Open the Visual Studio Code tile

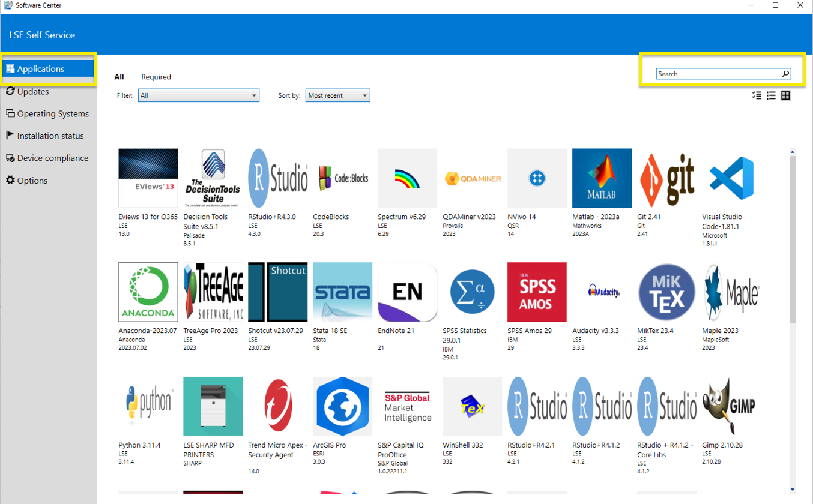731,178
